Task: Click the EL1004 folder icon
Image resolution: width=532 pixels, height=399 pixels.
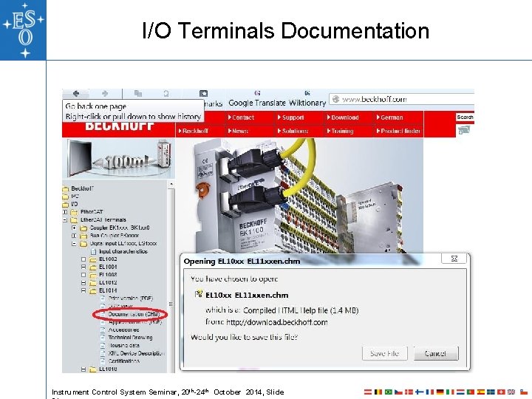Action: (93, 267)
